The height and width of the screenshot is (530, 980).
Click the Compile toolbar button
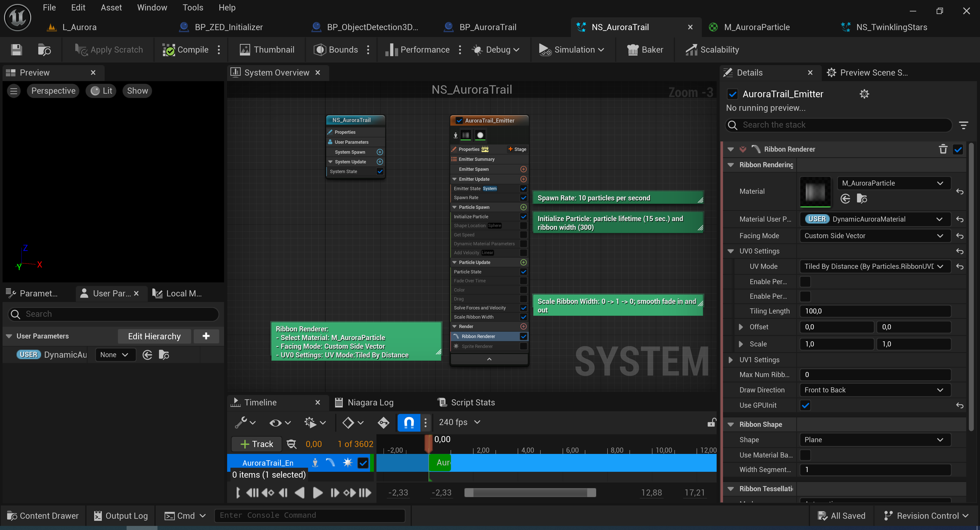186,50
